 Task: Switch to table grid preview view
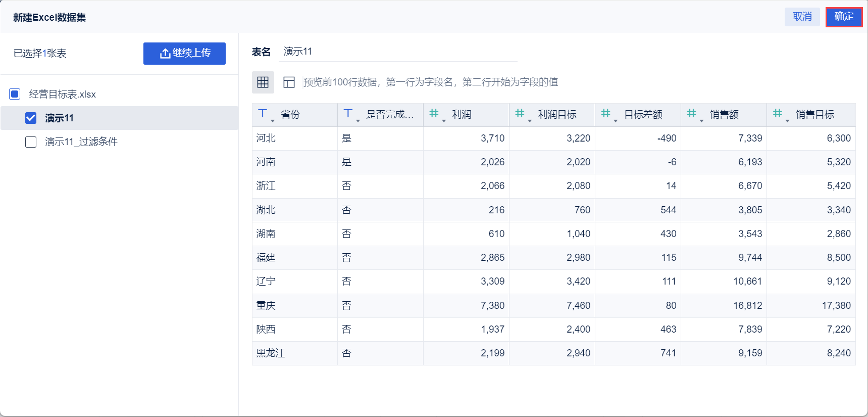point(263,82)
